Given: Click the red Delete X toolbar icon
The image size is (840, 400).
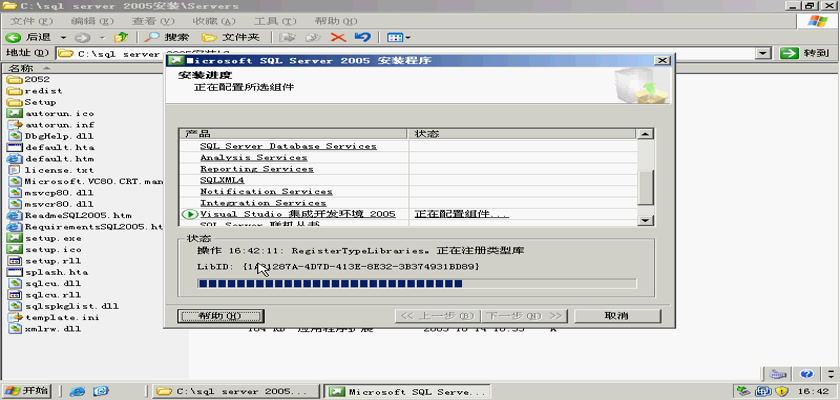Looking at the screenshot, I should (338, 37).
